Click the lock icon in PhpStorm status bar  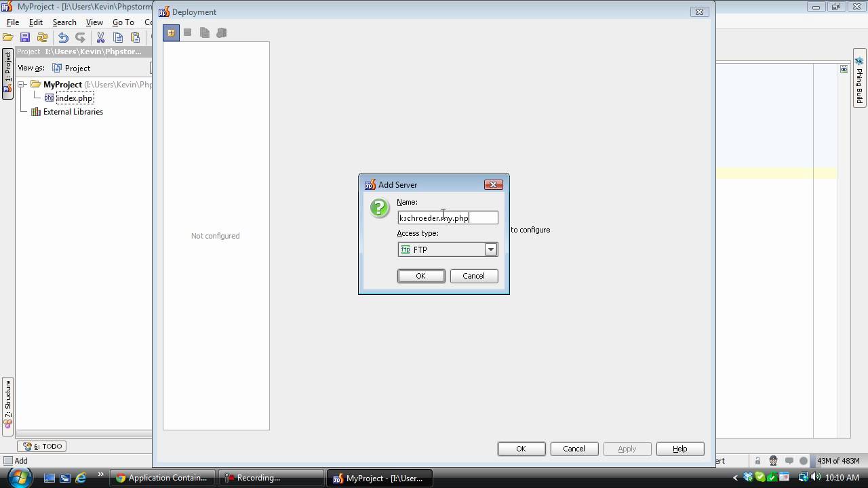(x=757, y=461)
